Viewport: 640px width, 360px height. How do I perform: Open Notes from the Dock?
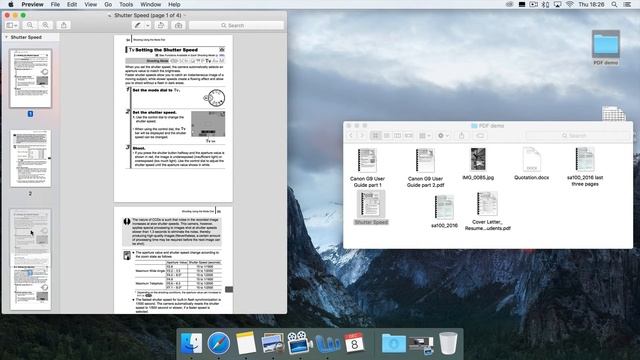click(x=246, y=343)
